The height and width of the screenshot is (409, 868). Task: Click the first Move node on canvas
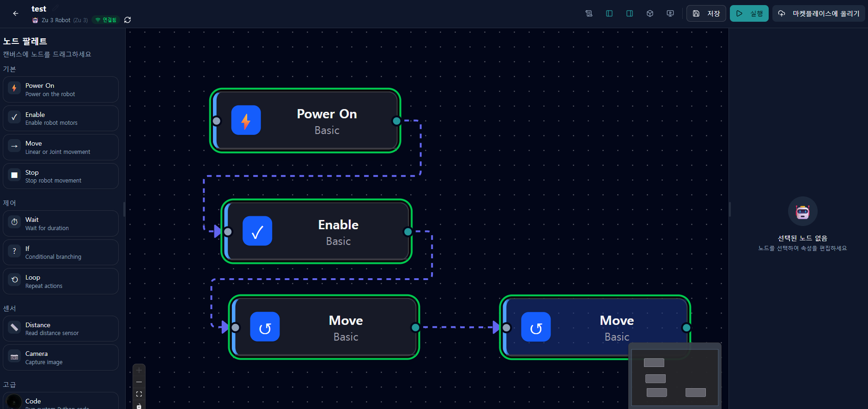point(324,327)
